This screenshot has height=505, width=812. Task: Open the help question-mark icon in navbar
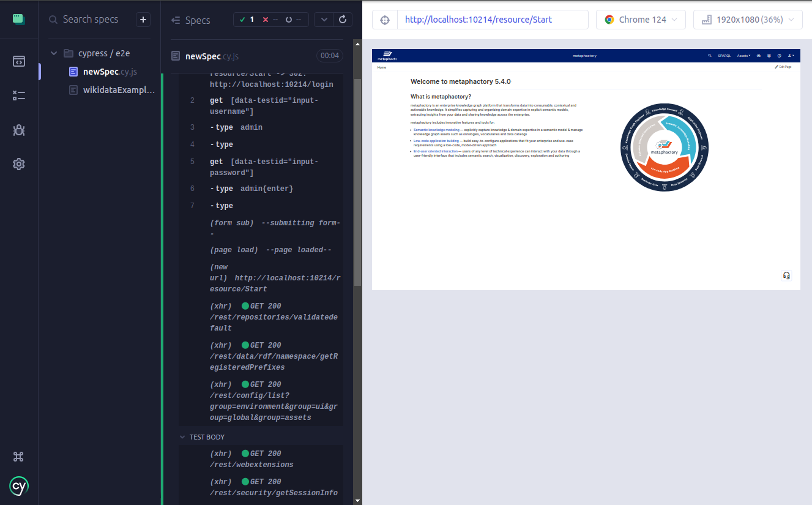[x=780, y=56]
